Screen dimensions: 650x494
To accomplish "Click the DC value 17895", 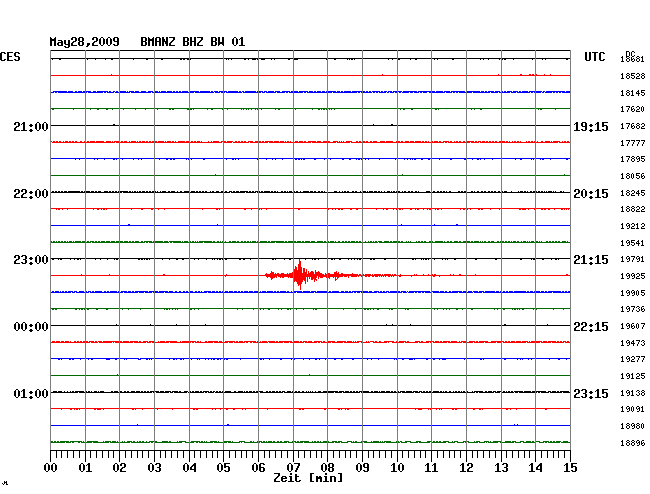I will click(633, 159).
